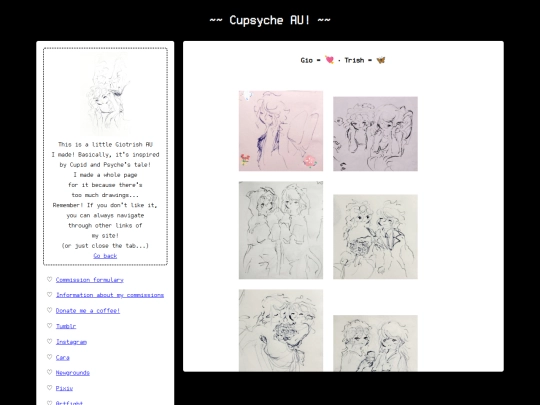Follow the Donate me a coffee link

(x=88, y=311)
